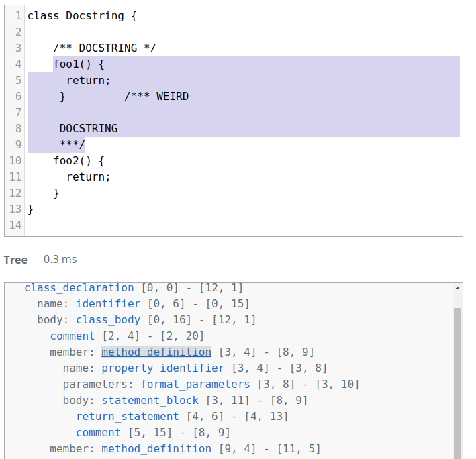Click the '0.3 ms' parse time
Screen dimensions: 476x459
coord(60,260)
